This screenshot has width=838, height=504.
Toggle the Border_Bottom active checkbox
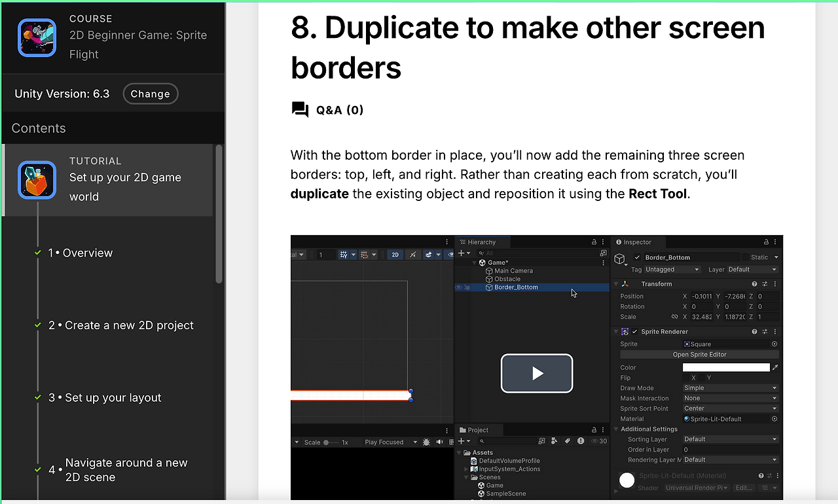[638, 257]
